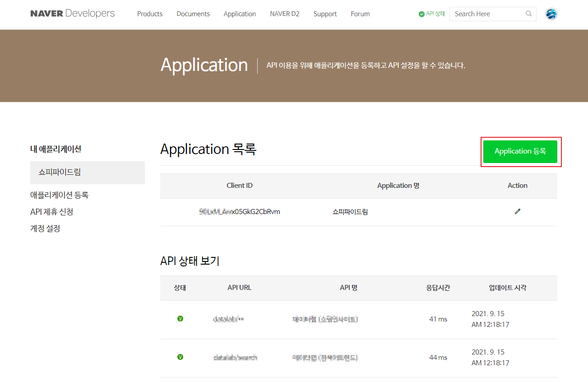Click the 41 ms response time cell
The image size is (588, 382).
(438, 319)
